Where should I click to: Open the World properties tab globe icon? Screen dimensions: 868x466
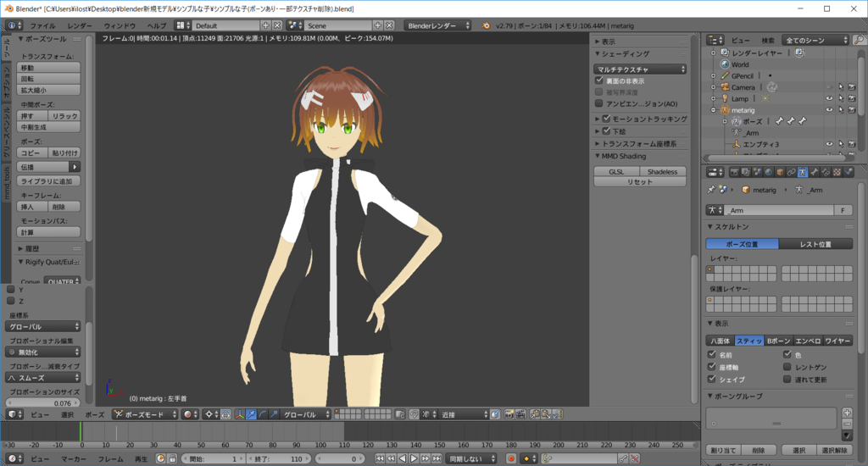point(768,172)
